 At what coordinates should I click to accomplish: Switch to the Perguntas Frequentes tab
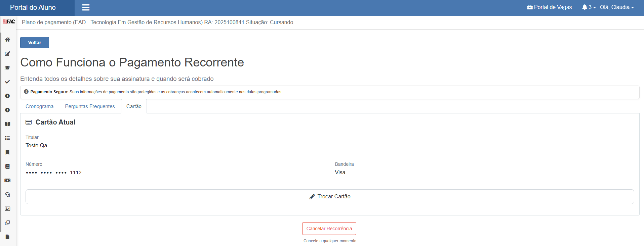coord(90,106)
